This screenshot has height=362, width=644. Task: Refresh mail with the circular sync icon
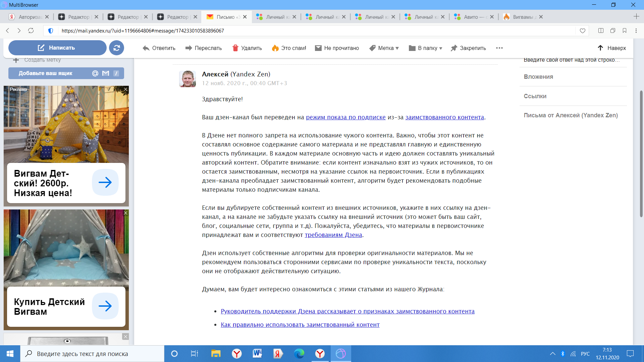click(x=116, y=48)
